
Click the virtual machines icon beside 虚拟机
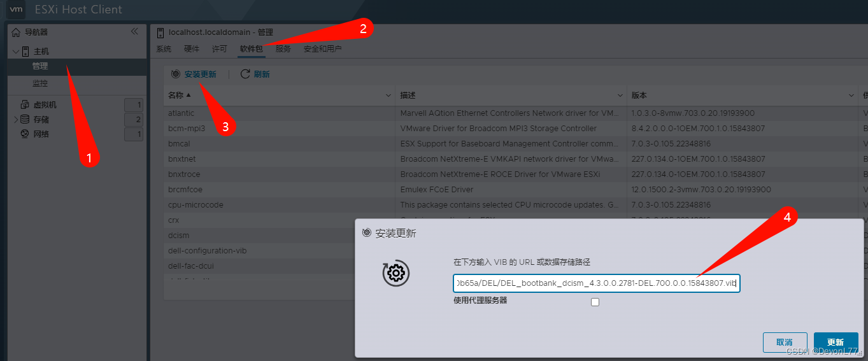[x=25, y=104]
